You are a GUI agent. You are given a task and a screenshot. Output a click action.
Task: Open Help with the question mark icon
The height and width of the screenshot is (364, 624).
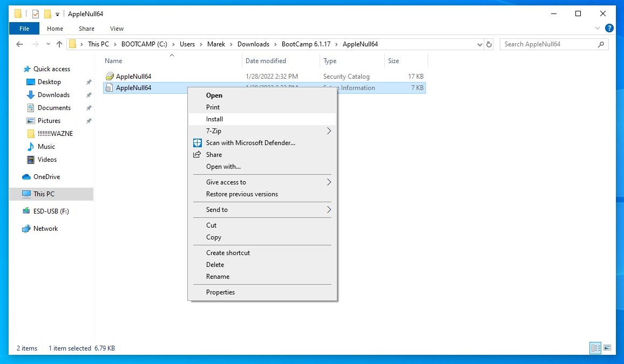coord(609,28)
